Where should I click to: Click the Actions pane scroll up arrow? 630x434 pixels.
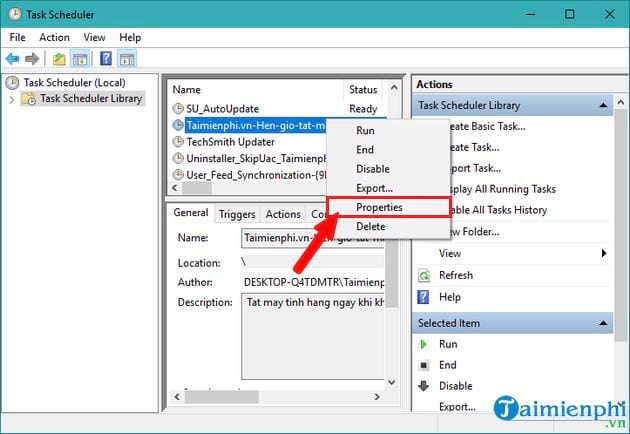click(x=621, y=103)
